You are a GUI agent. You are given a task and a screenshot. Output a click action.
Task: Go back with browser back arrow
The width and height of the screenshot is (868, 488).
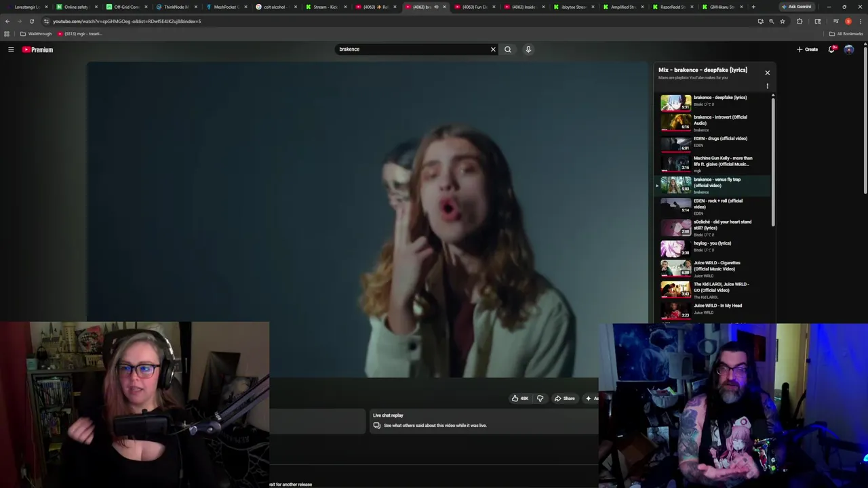pyautogui.click(x=7, y=21)
